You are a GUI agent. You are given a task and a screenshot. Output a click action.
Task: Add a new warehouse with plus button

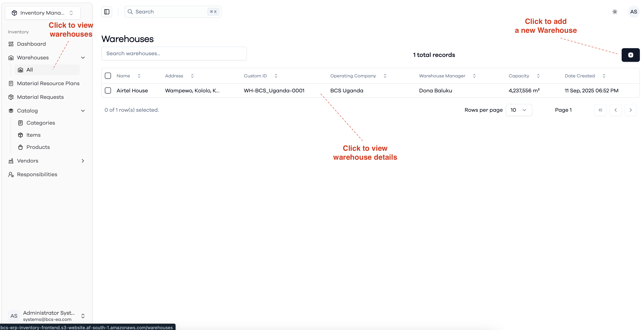tap(631, 55)
